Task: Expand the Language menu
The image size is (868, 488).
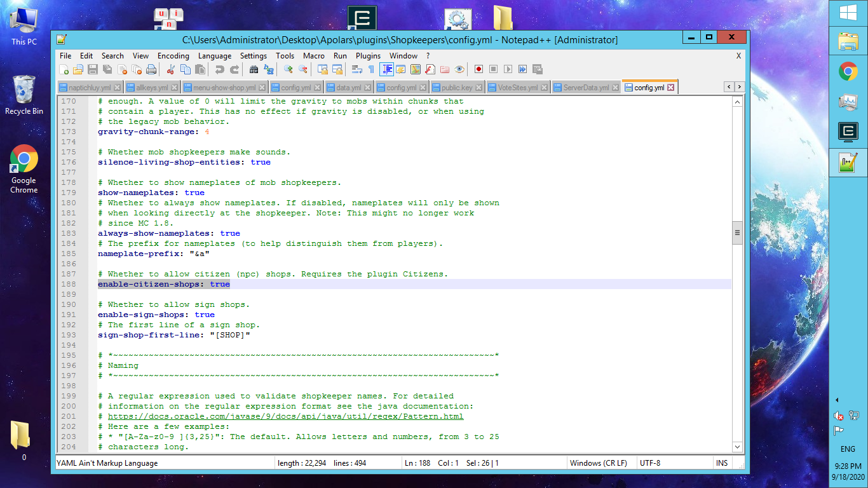Action: pos(214,56)
